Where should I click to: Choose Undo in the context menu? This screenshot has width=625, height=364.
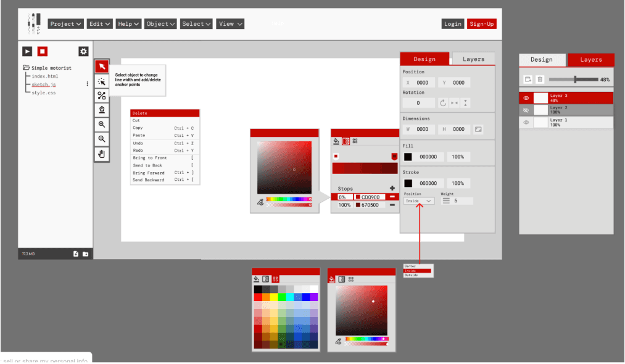(x=165, y=143)
